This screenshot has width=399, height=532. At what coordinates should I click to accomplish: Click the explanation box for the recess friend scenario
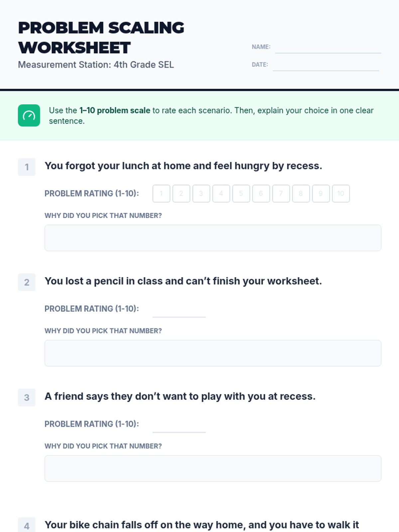coord(213,468)
